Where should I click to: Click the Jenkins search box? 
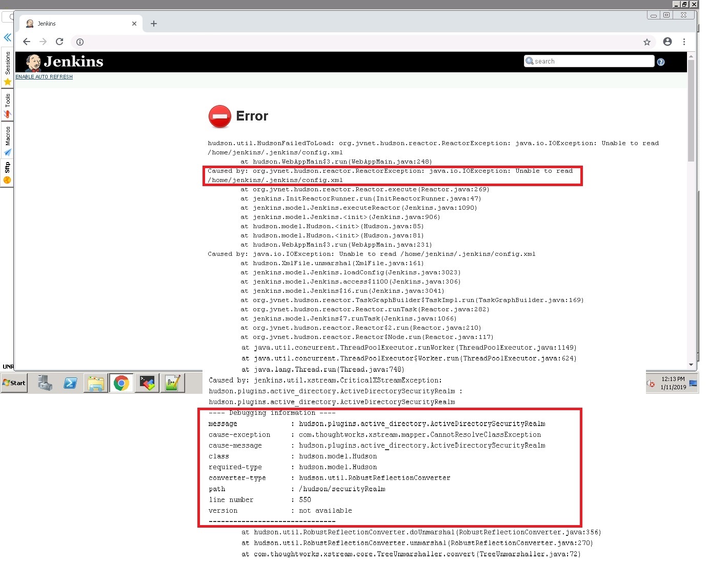pos(589,61)
